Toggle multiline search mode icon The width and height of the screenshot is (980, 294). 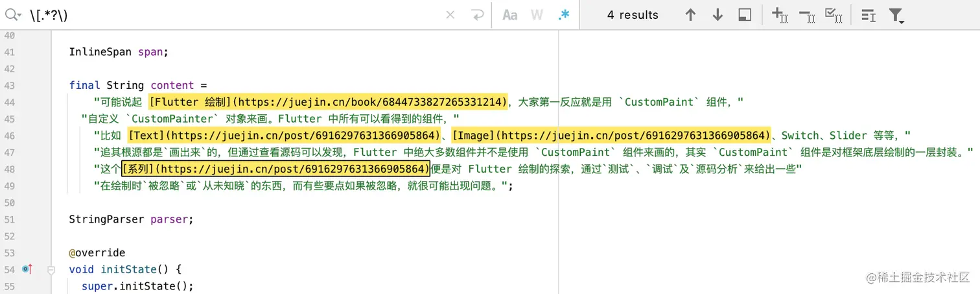[869, 15]
